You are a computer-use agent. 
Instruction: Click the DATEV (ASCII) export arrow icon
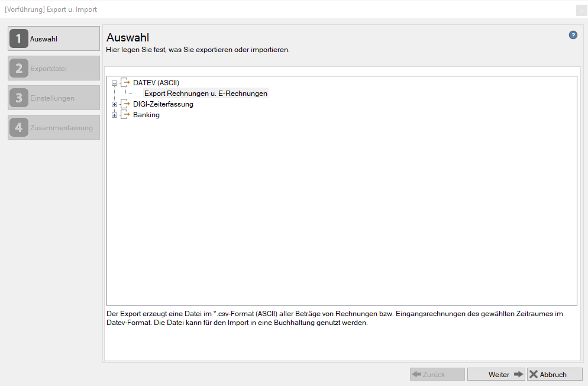pos(125,83)
